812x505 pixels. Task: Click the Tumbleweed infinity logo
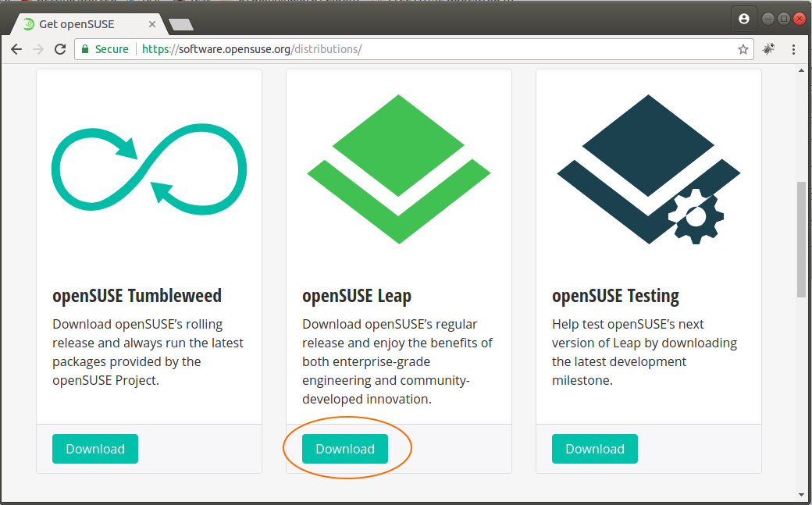(x=149, y=169)
